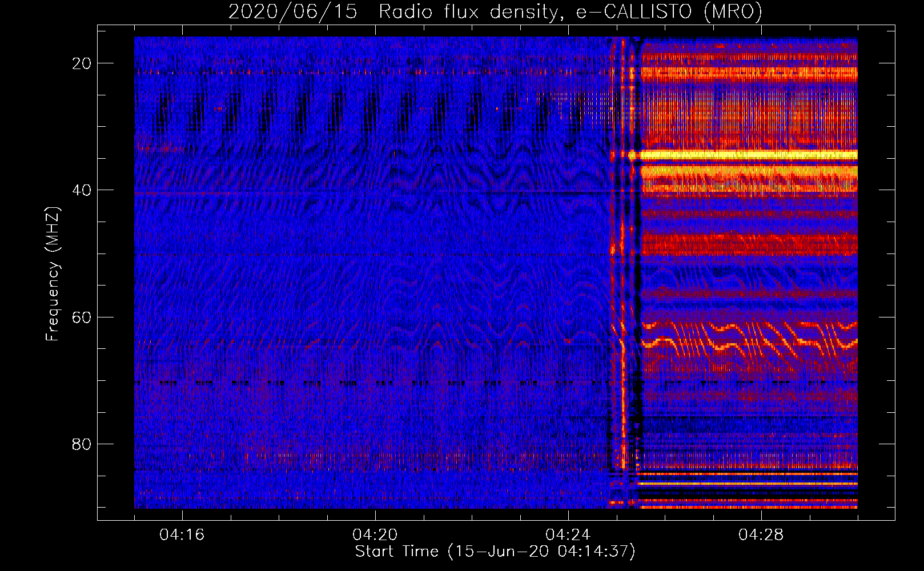The image size is (924, 571).
Task: Click the 40 MHz frequency tick label
Action: pyautogui.click(x=82, y=190)
